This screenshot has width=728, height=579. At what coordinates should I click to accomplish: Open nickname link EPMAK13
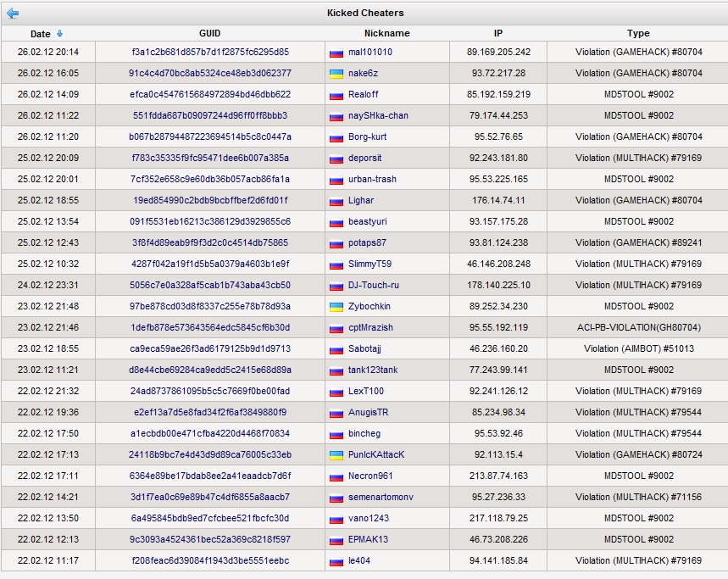pyautogui.click(x=368, y=539)
